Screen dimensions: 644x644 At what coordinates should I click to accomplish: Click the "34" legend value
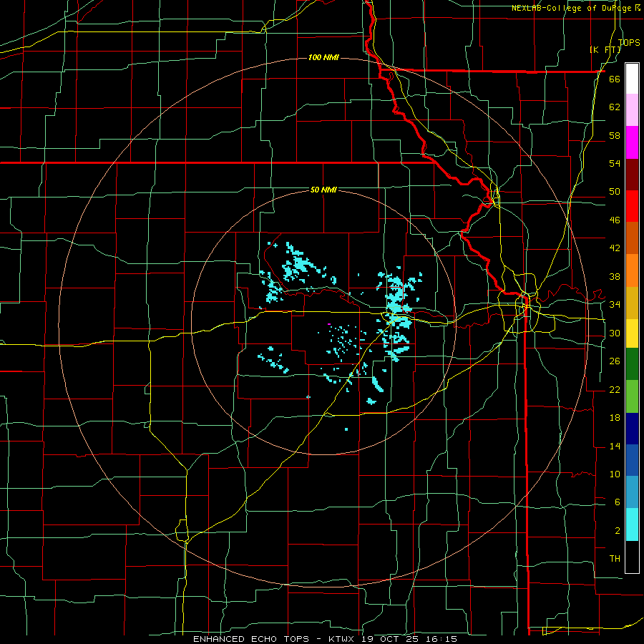615,305
